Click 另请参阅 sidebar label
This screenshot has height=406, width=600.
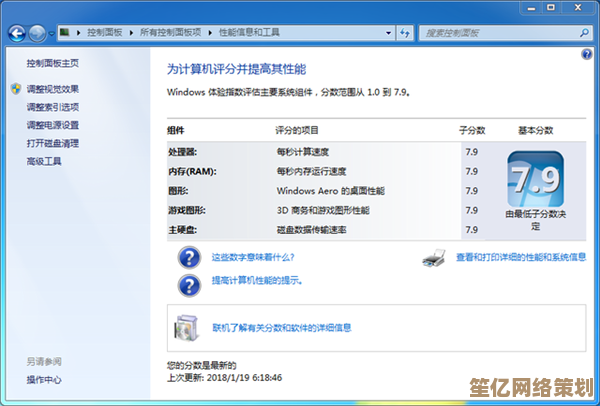pos(44,362)
